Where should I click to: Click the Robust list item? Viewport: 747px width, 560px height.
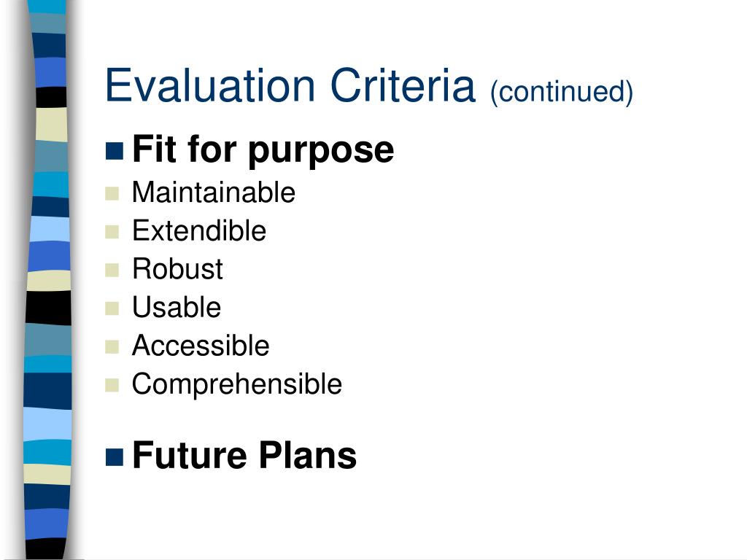coord(177,269)
